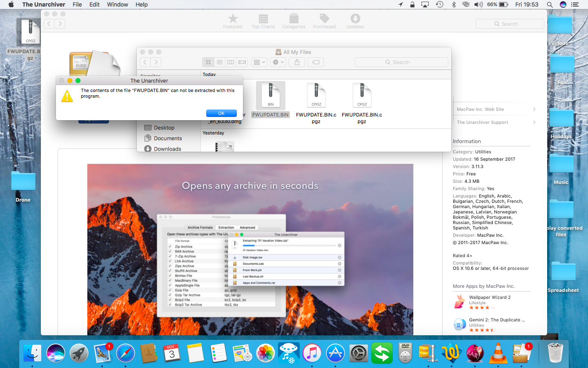This screenshot has height=368, width=588.
Task: Go back in Finder window
Action: (x=145, y=62)
